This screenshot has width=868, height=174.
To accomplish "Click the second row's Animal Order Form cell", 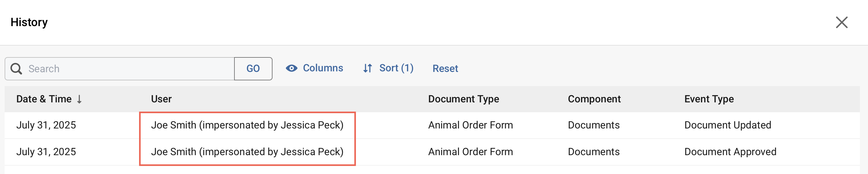I will tap(470, 152).
